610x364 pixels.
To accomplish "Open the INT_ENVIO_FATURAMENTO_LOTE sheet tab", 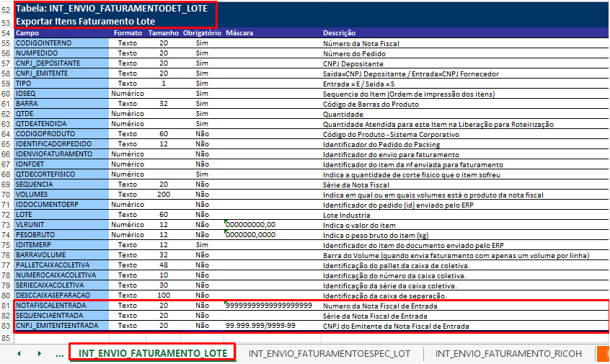I will 153,353.
